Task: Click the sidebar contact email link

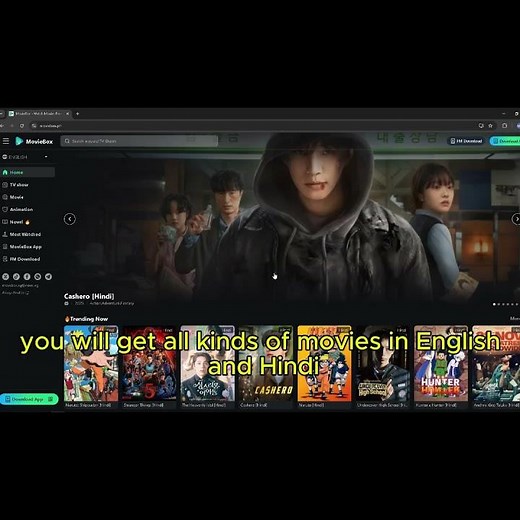Action: 20,285
